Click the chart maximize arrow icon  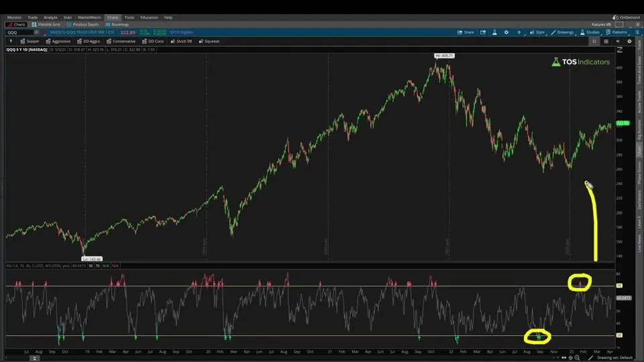[620, 50]
